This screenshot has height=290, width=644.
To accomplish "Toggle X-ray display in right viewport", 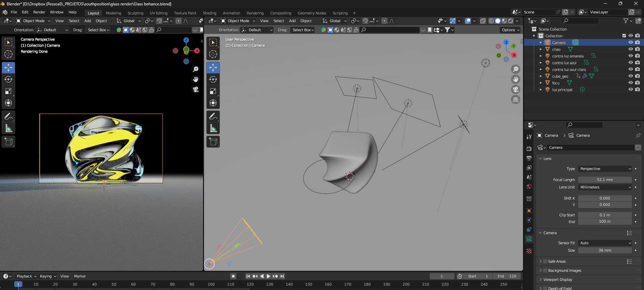I will pyautogui.click(x=483, y=21).
